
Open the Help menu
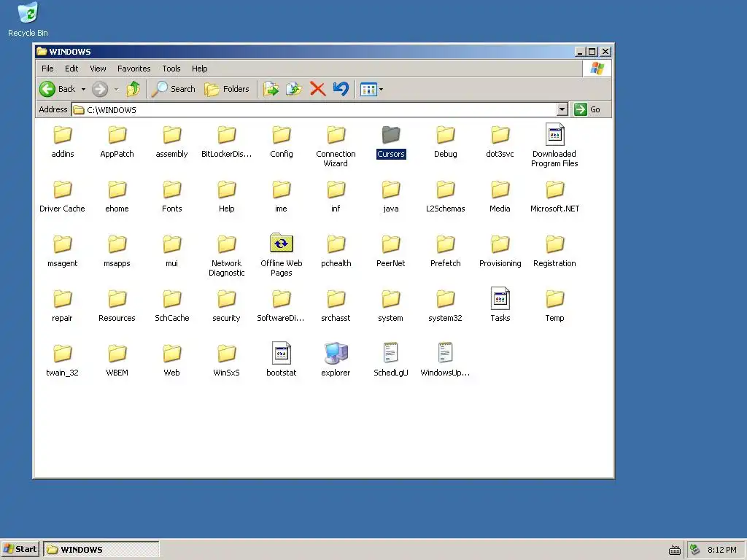[x=200, y=69]
